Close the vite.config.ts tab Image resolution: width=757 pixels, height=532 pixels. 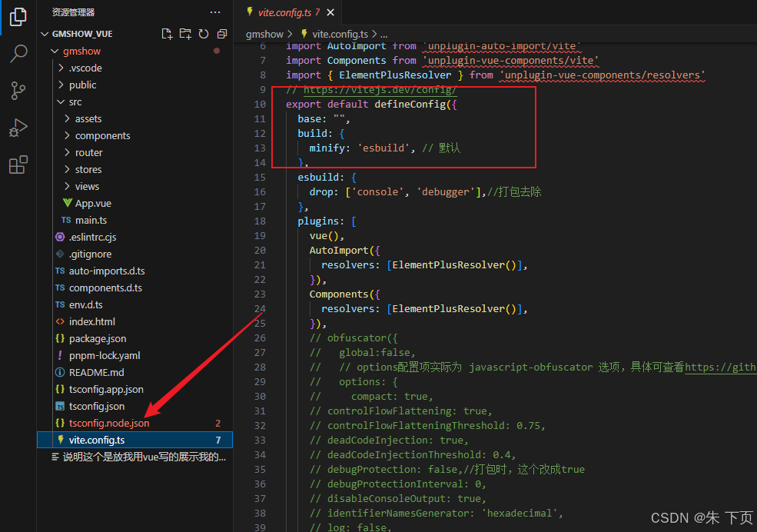330,12
